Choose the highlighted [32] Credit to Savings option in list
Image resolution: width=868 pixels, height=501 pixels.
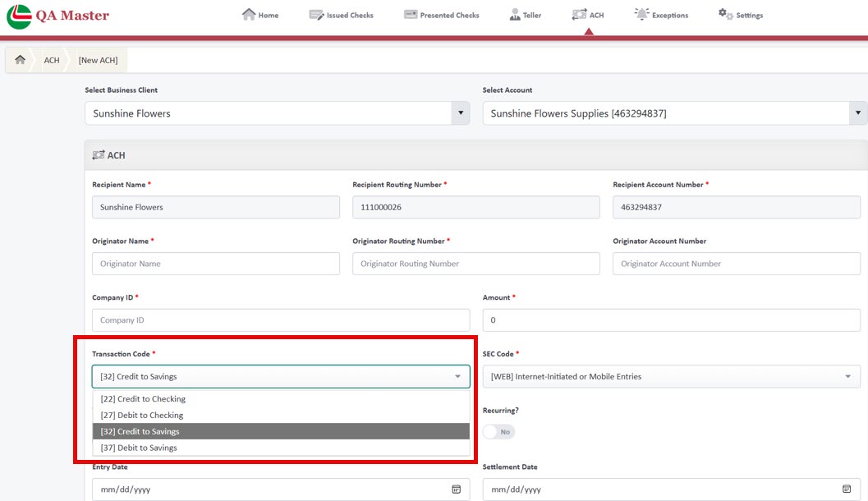click(x=281, y=431)
